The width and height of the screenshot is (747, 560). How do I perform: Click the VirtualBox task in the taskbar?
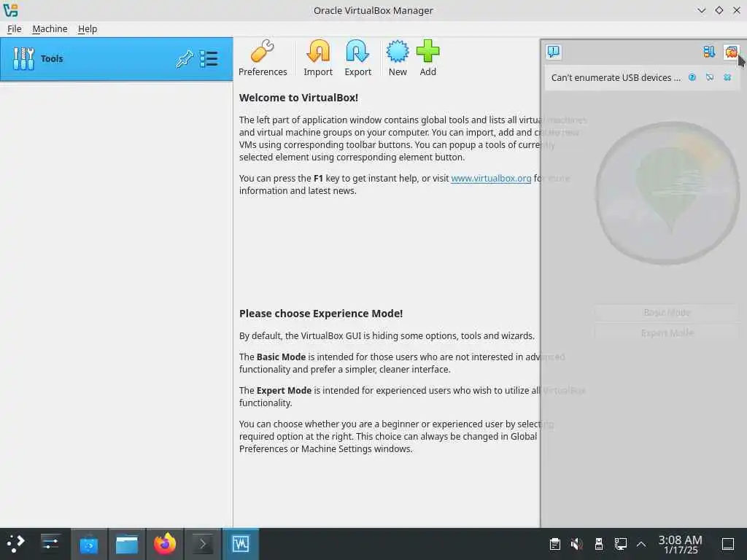[241, 543]
